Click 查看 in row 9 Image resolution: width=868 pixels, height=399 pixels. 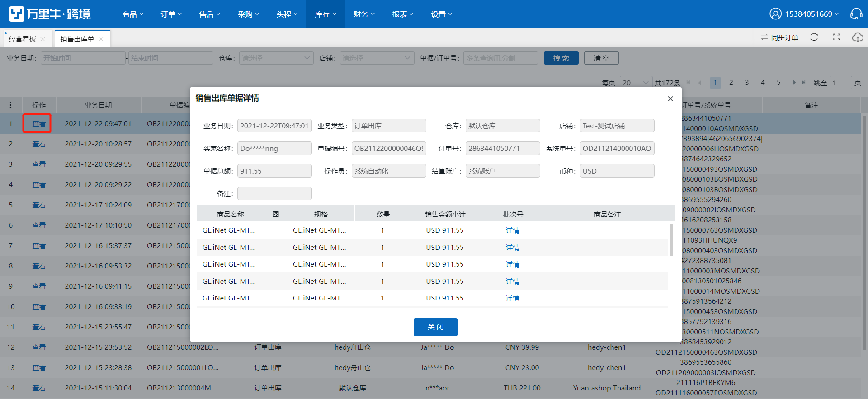click(39, 286)
